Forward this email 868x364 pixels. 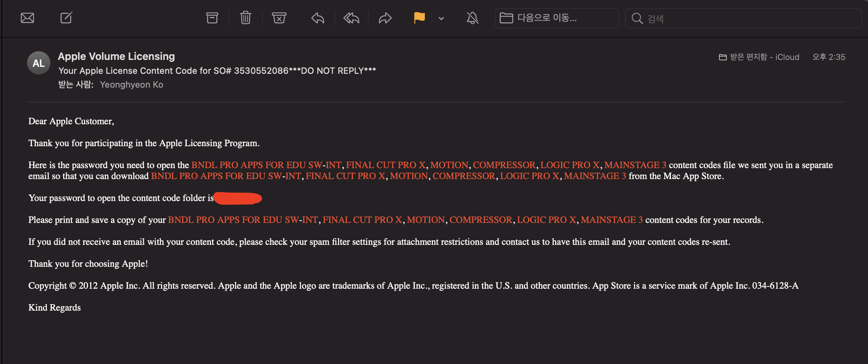[x=385, y=18]
